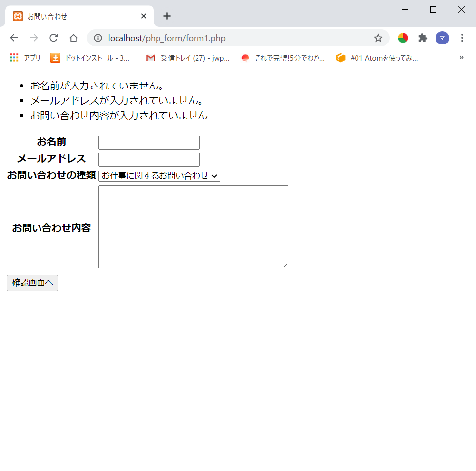View site information icon in address bar

[98, 38]
